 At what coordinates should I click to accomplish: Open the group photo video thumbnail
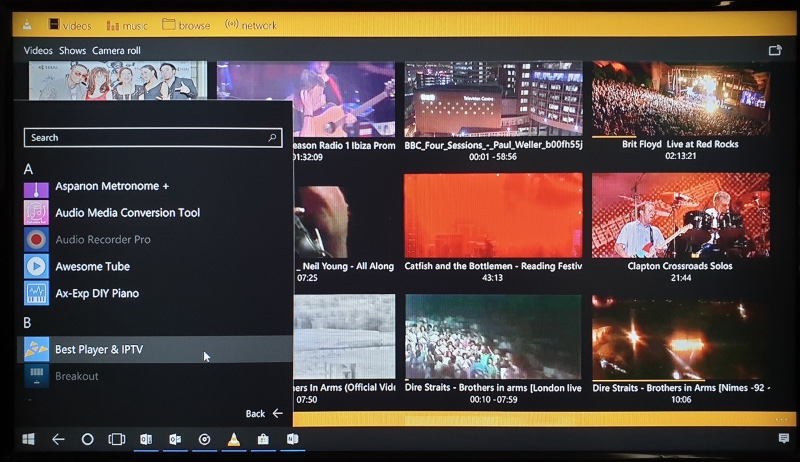118,81
